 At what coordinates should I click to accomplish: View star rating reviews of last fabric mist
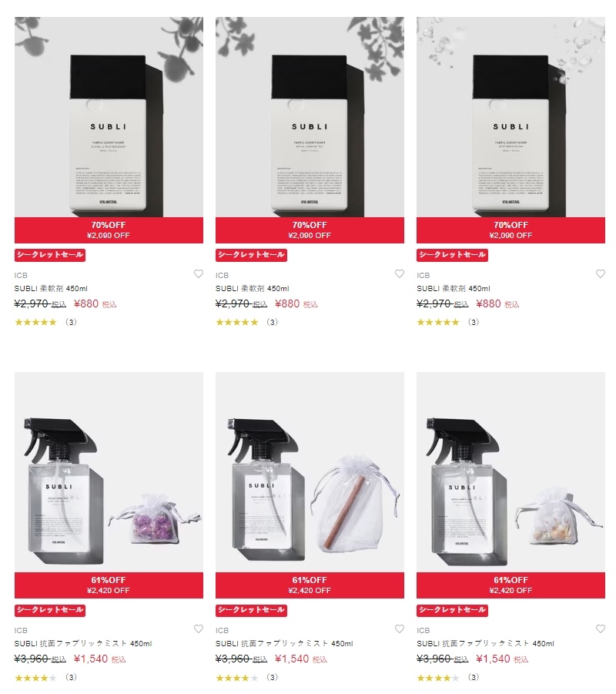click(x=448, y=678)
